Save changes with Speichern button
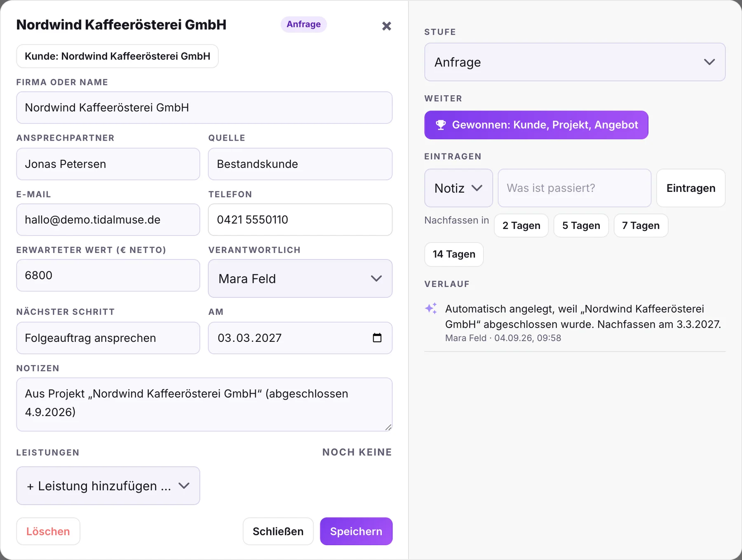 [356, 531]
